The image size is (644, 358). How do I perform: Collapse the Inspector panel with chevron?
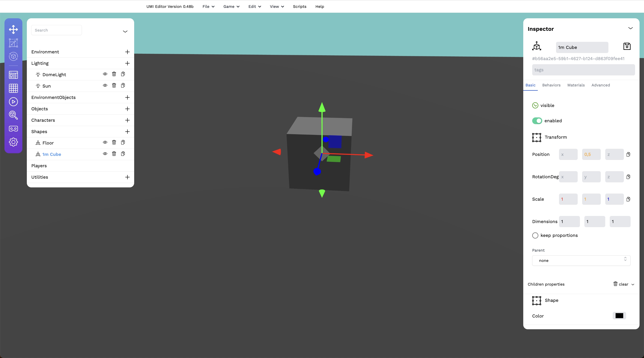pos(630,28)
